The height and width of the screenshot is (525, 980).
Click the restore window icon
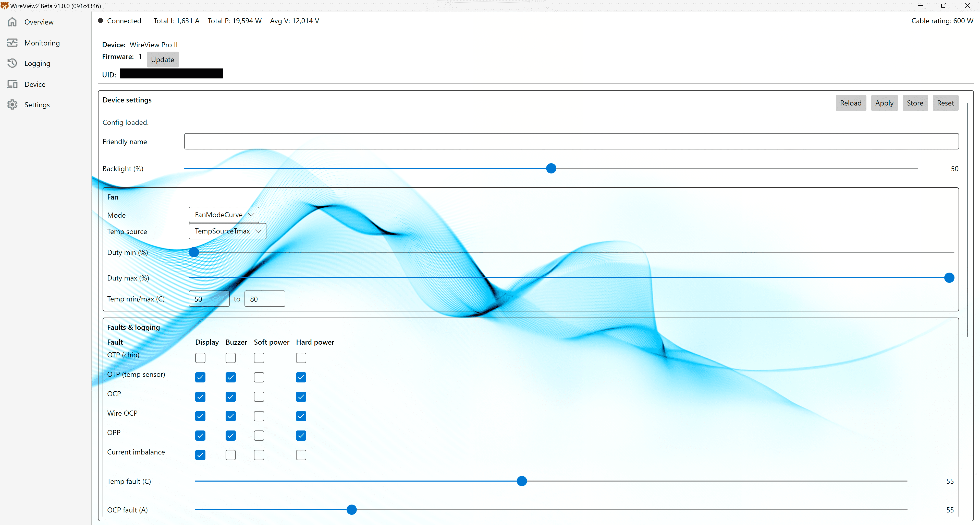coord(944,6)
